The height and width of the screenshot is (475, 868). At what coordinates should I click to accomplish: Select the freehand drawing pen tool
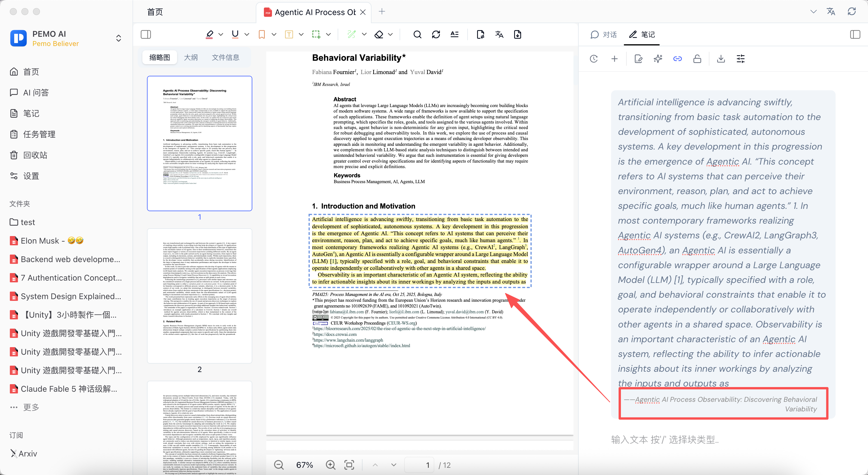[352, 34]
